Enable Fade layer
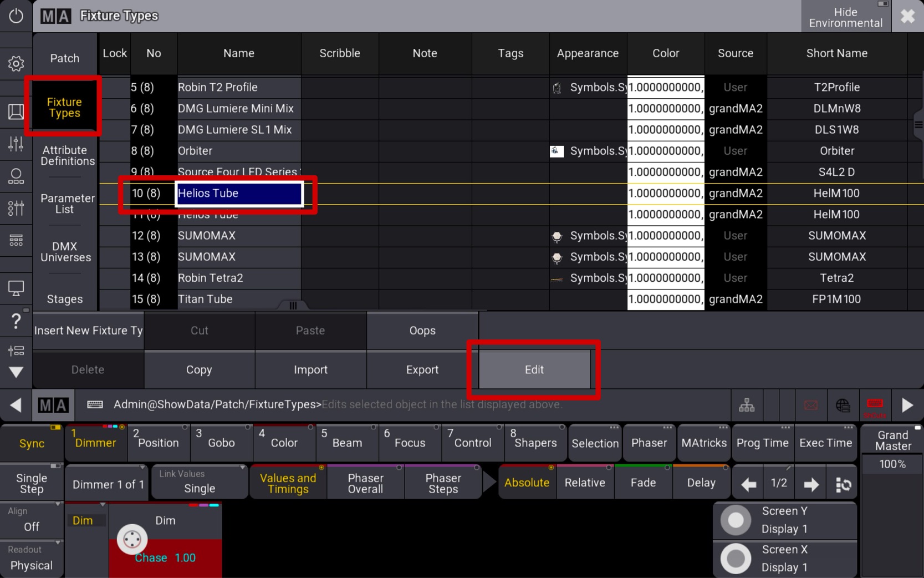Image resolution: width=924 pixels, height=578 pixels. tap(643, 483)
